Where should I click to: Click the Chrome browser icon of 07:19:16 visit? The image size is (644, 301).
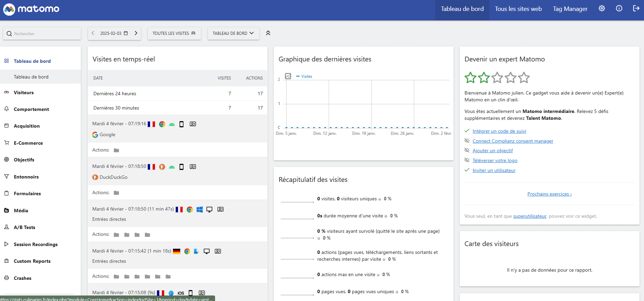[x=162, y=124]
